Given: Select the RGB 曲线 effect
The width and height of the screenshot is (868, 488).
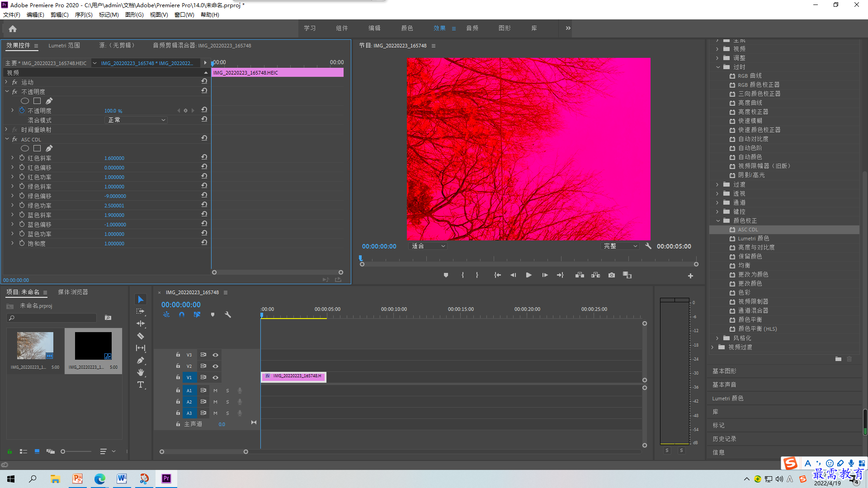Looking at the screenshot, I should click(x=750, y=76).
